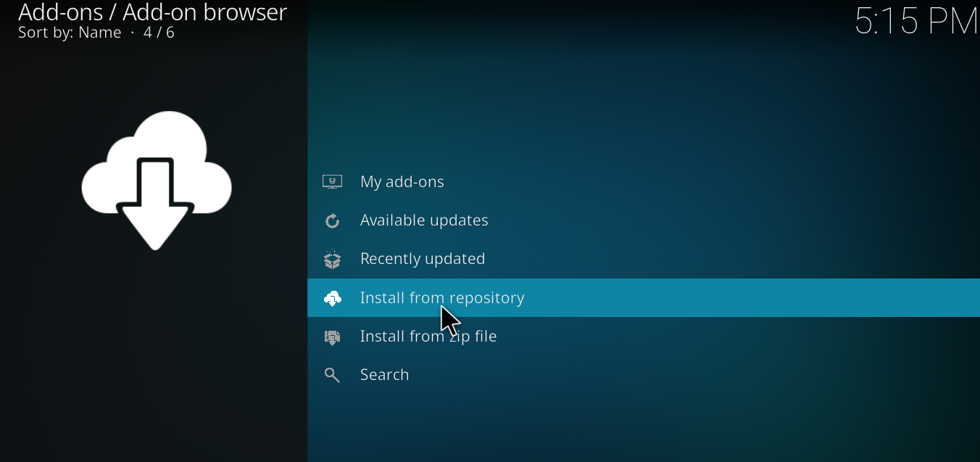
Task: Click the Install from zip file icon
Action: pyautogui.click(x=332, y=337)
